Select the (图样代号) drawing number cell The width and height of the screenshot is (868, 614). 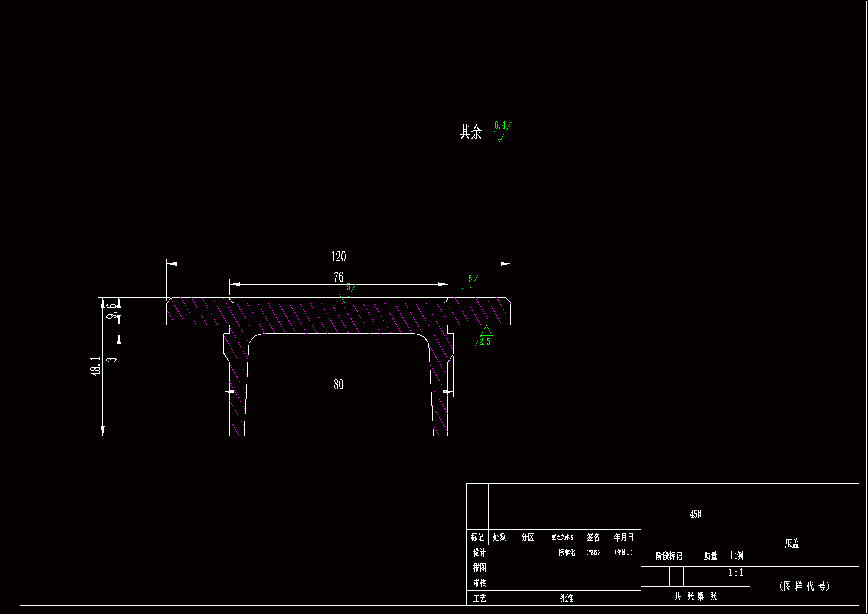coord(804,586)
